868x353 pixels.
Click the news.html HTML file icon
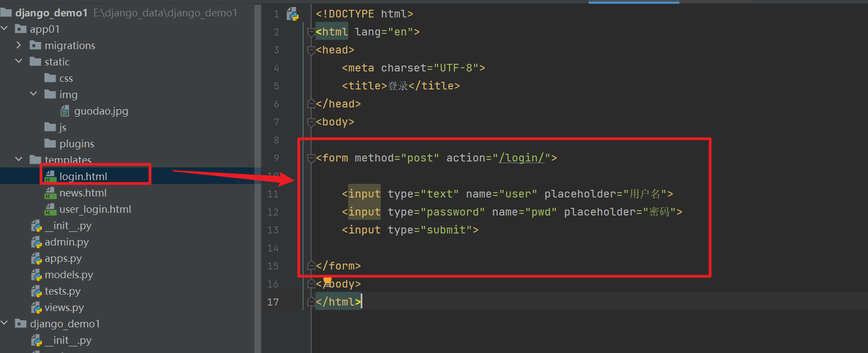51,193
